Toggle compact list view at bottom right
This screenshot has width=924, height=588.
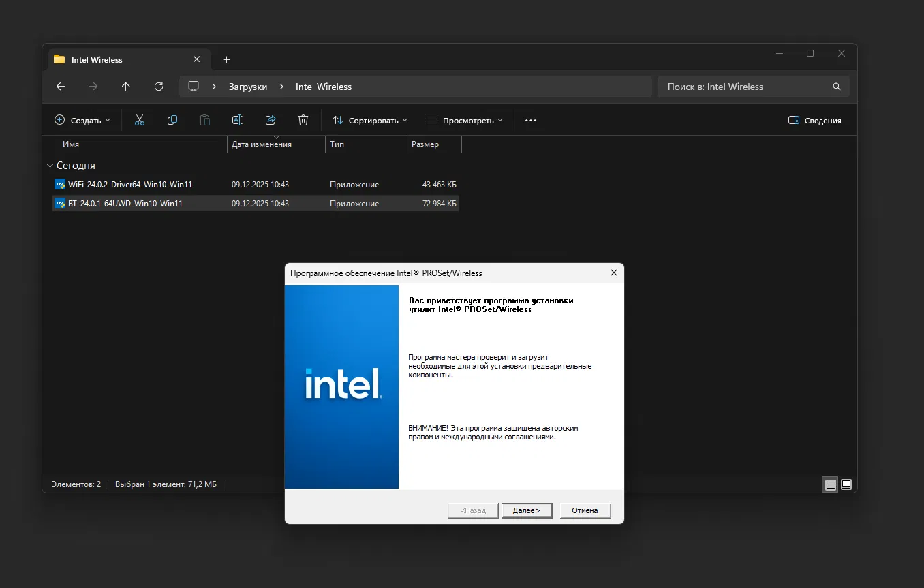coord(830,484)
